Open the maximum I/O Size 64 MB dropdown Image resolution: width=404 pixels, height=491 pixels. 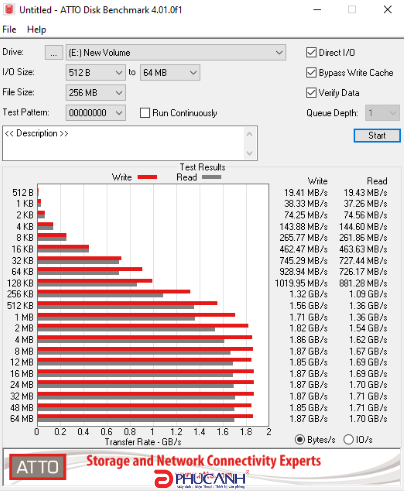click(x=170, y=73)
